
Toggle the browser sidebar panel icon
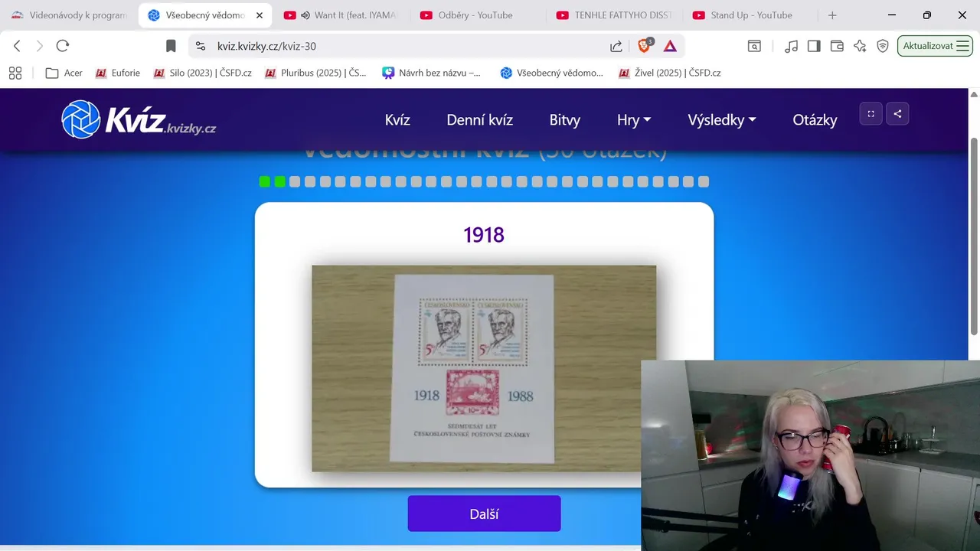point(814,46)
